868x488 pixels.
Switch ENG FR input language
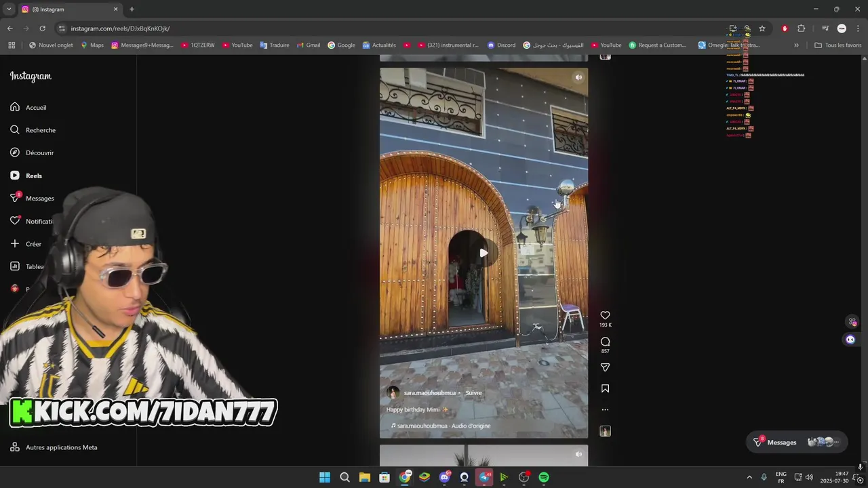[781, 477]
